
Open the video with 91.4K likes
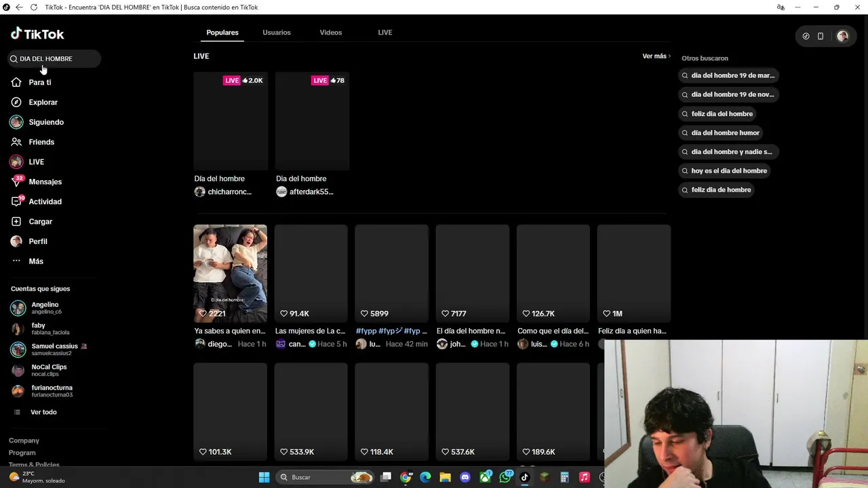[311, 273]
